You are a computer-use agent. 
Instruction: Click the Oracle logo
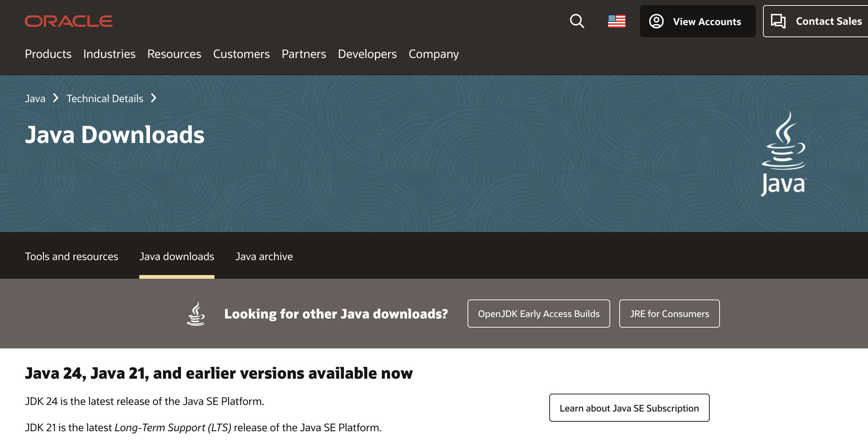69,21
